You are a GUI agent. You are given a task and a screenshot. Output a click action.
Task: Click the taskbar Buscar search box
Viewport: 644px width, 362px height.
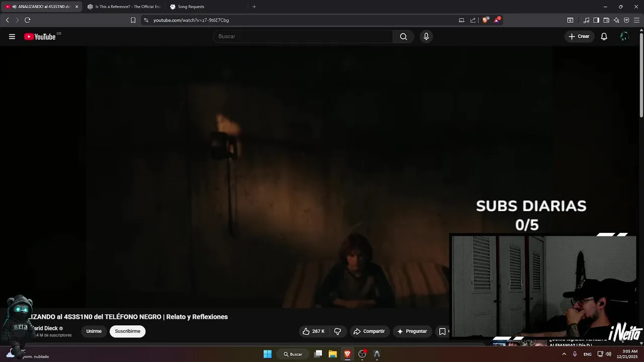tap(293, 354)
